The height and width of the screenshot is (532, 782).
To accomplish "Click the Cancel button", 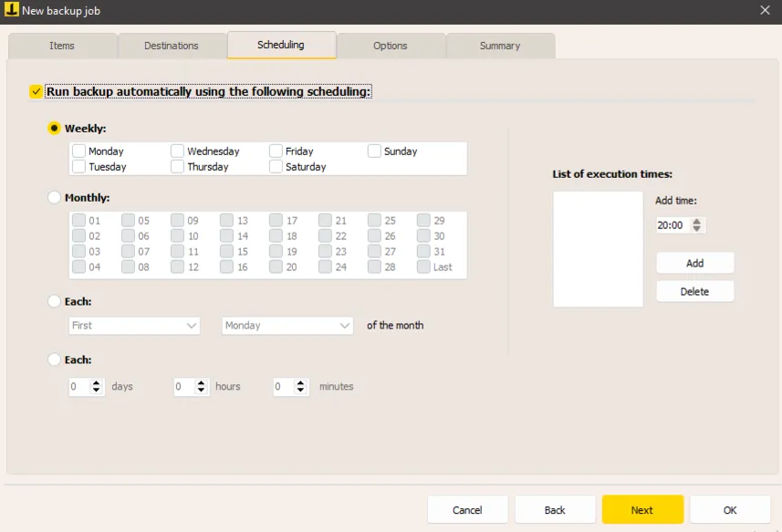I will click(x=468, y=509).
